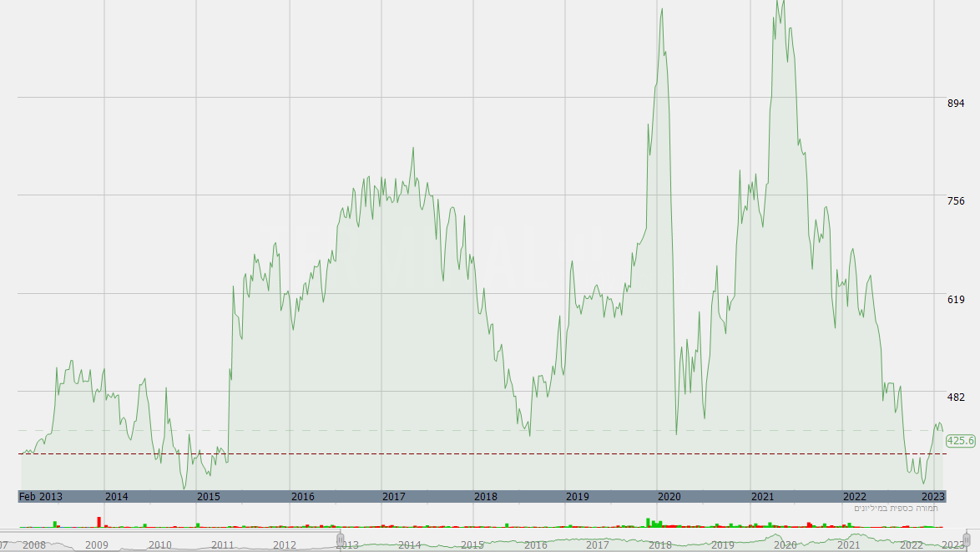The height and width of the screenshot is (552, 980).
Task: Click 2008 in the navigator strip
Action: (x=33, y=545)
